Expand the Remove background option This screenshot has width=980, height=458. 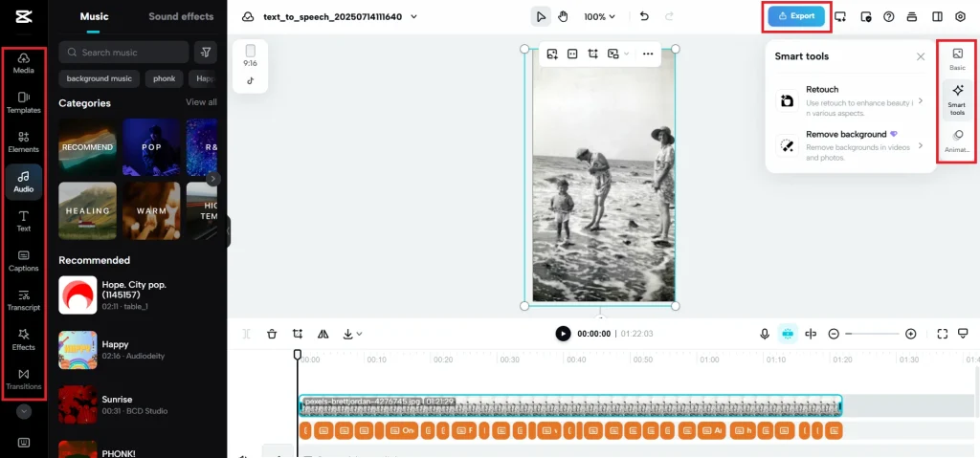click(852, 145)
